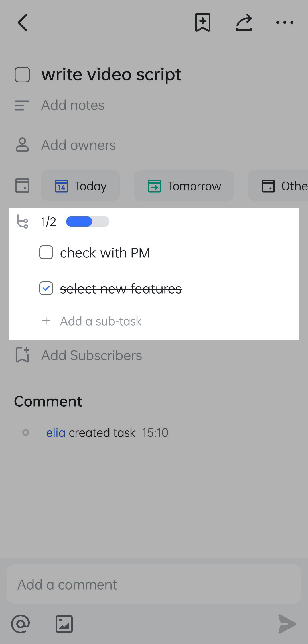
Task: Tap the sub-task tree icon
Action: click(23, 222)
